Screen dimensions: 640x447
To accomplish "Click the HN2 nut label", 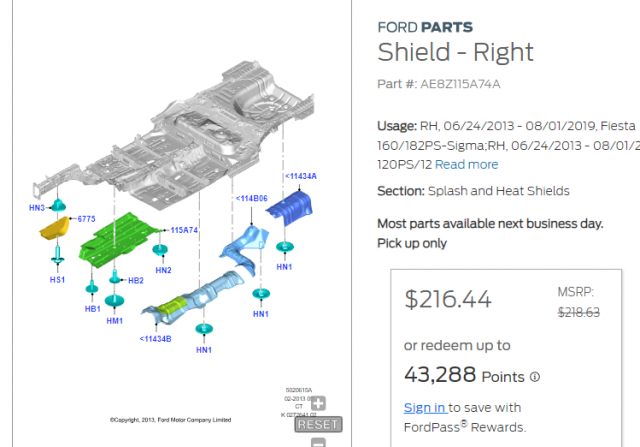I will tap(163, 270).
